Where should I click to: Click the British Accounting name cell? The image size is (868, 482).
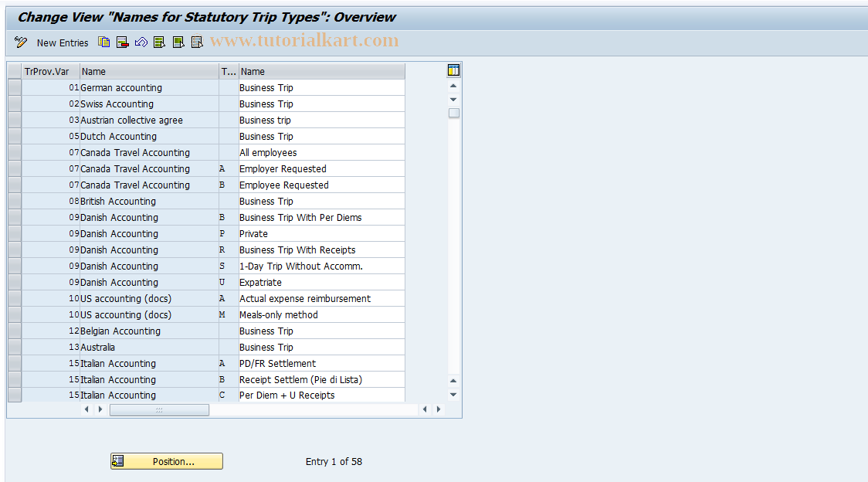[150, 201]
